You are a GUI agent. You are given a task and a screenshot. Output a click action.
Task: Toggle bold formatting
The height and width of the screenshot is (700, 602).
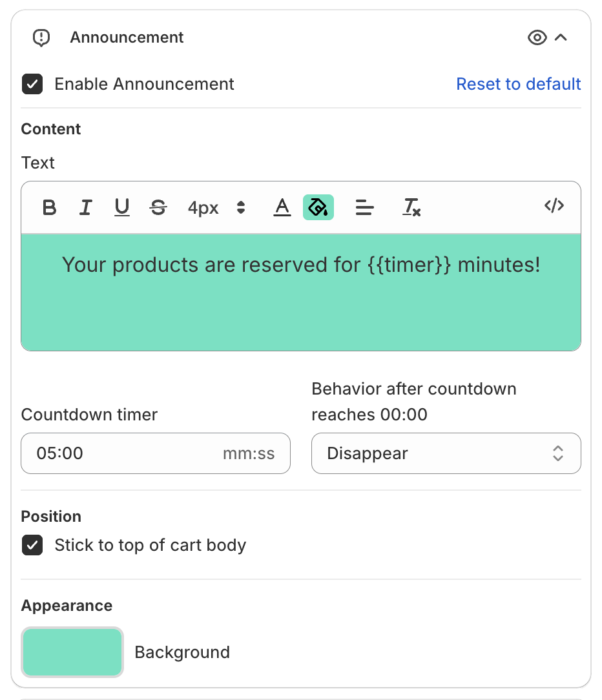coord(49,207)
